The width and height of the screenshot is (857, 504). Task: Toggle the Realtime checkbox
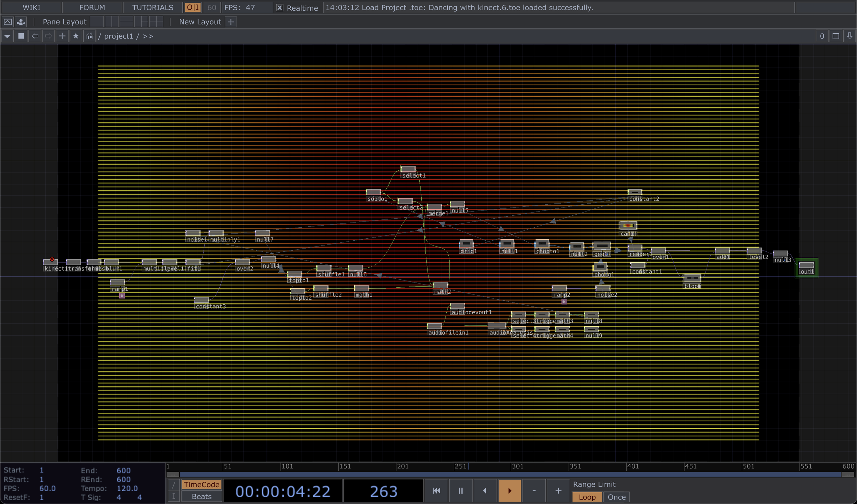click(x=280, y=8)
